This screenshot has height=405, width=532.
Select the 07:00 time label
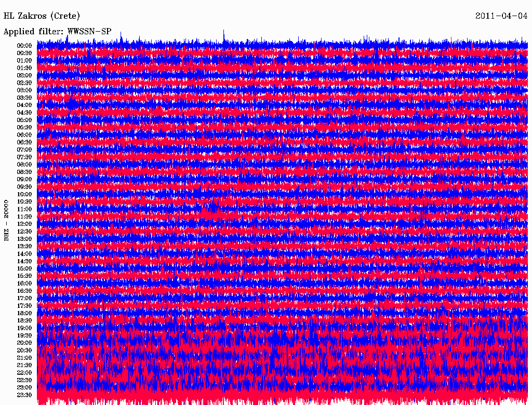24,150
